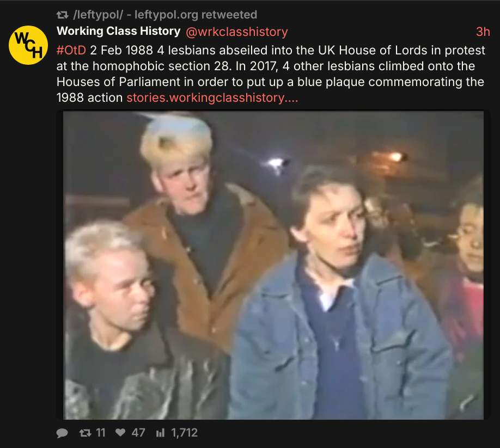Open the bar chart views icon
This screenshot has height=448, width=500.
pyautogui.click(x=160, y=433)
